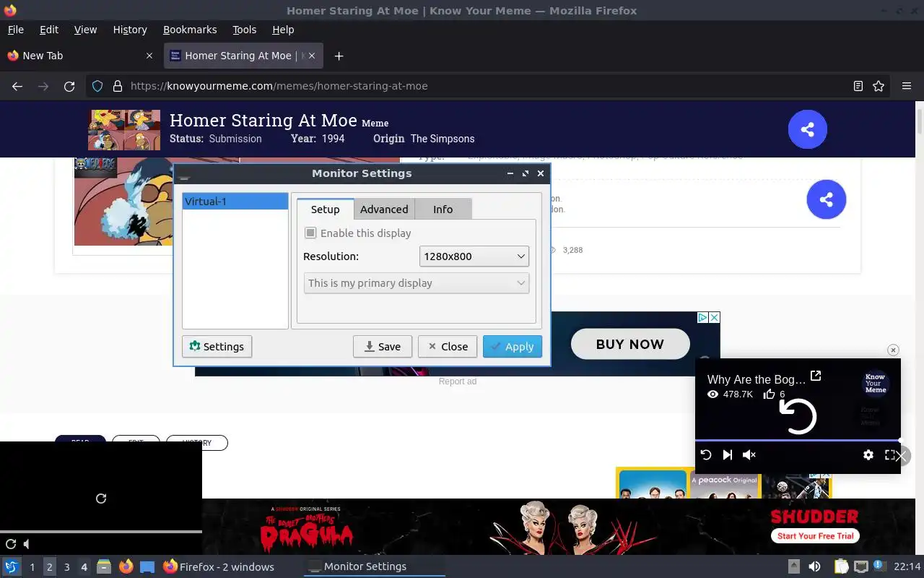Screen dimensions: 924x578
Task: Switch to workspace 3 in the taskbar pager
Action: (66, 567)
